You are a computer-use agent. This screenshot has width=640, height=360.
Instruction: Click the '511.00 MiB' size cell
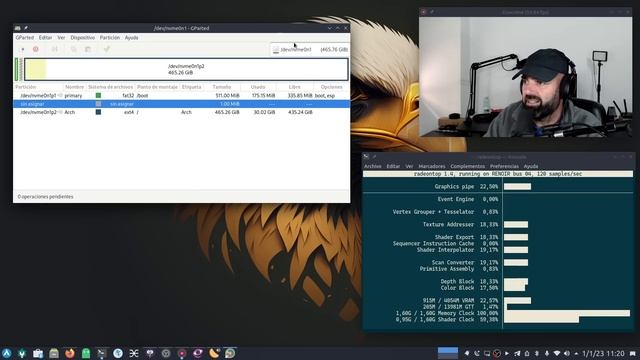pyautogui.click(x=227, y=96)
